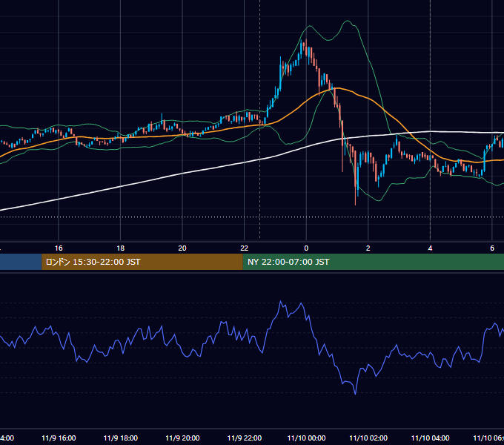This screenshot has height=445, width=504.
Task: Click the 16 hour label on price chart axis
Action: coord(59,248)
